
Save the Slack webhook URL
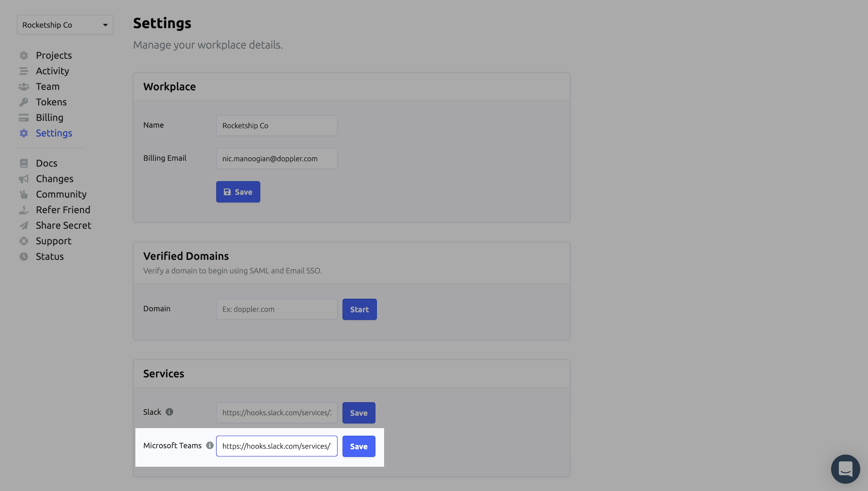pyautogui.click(x=358, y=413)
